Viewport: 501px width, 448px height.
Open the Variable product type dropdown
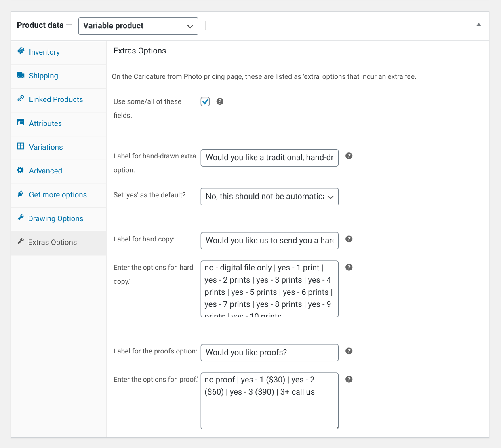pos(138,26)
